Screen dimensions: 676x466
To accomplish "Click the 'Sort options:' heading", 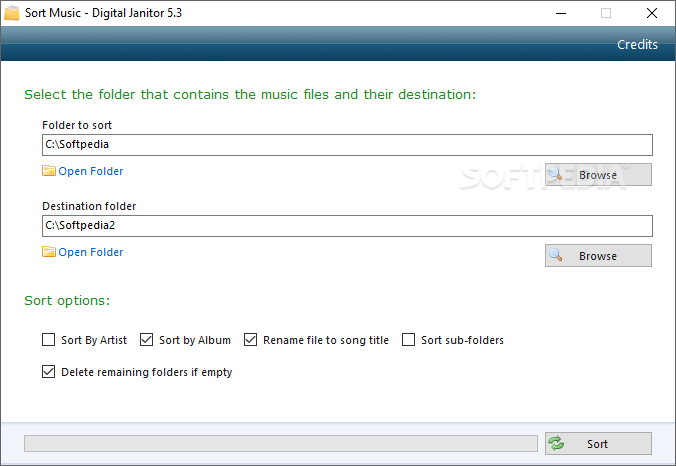I will (x=67, y=300).
